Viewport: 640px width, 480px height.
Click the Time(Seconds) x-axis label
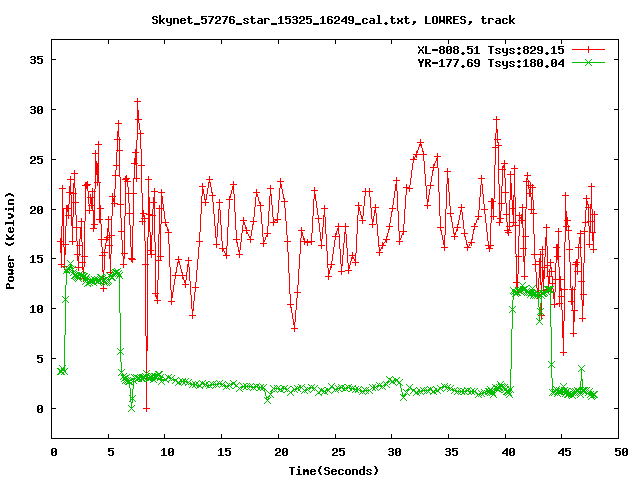(x=334, y=471)
